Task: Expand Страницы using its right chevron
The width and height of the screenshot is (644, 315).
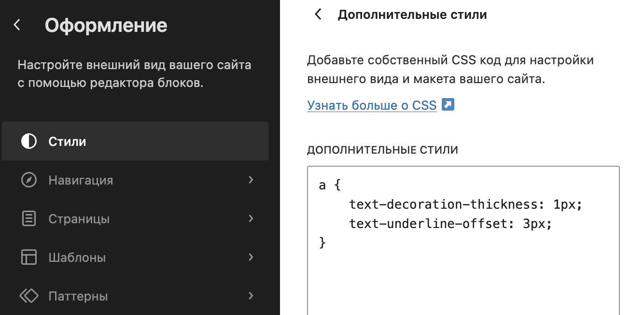Action: click(x=251, y=218)
